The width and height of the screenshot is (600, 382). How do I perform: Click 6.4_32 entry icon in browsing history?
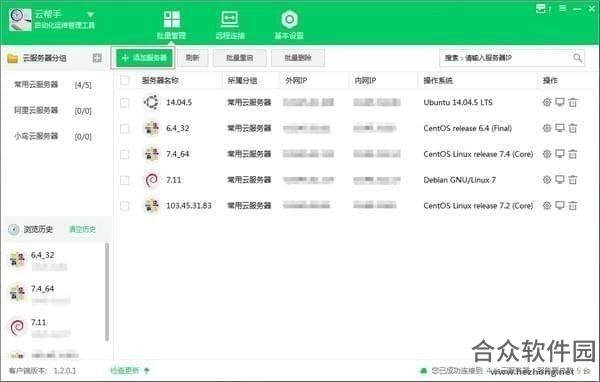17,260
